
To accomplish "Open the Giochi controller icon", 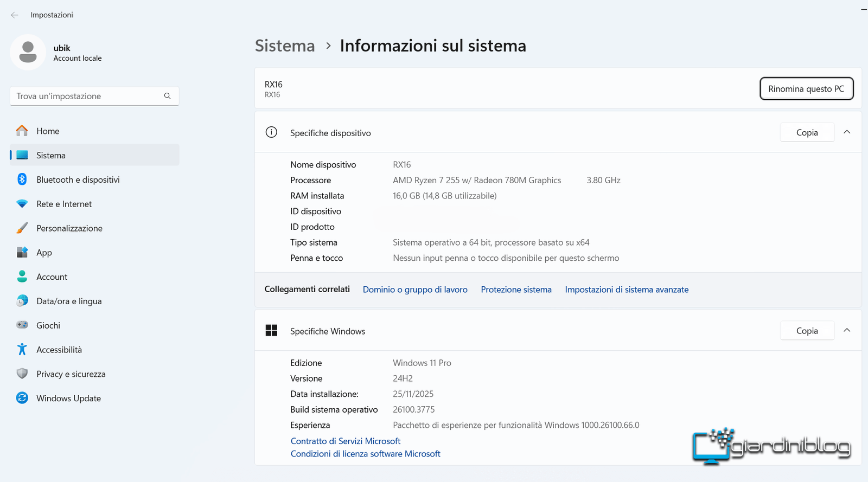I will (22, 325).
